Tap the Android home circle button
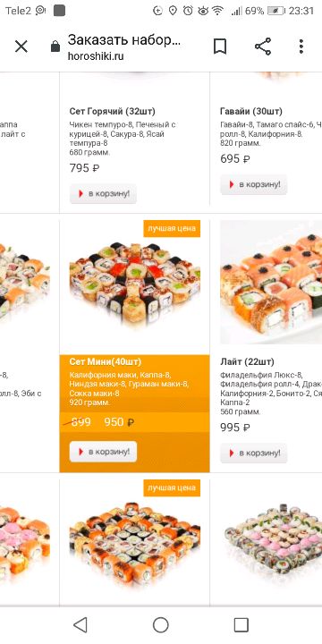 [x=161, y=624]
